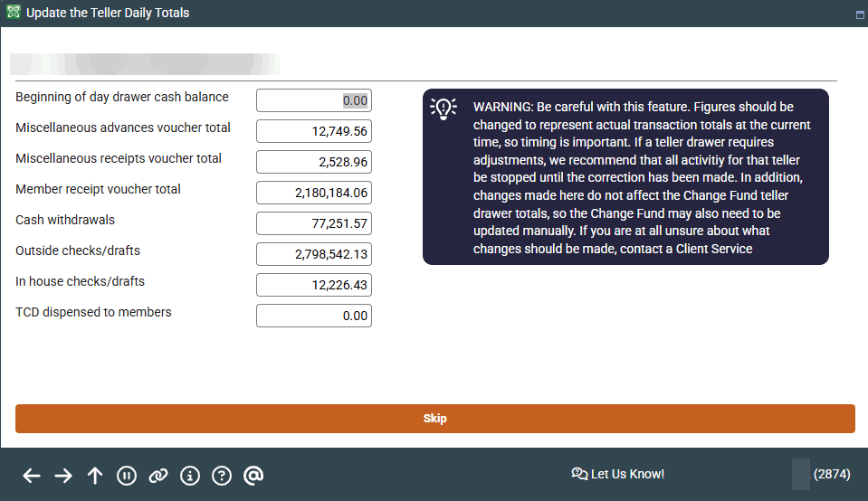The image size is (868, 501).
Task: Click Member receipt voucher total field
Action: pyautogui.click(x=314, y=193)
